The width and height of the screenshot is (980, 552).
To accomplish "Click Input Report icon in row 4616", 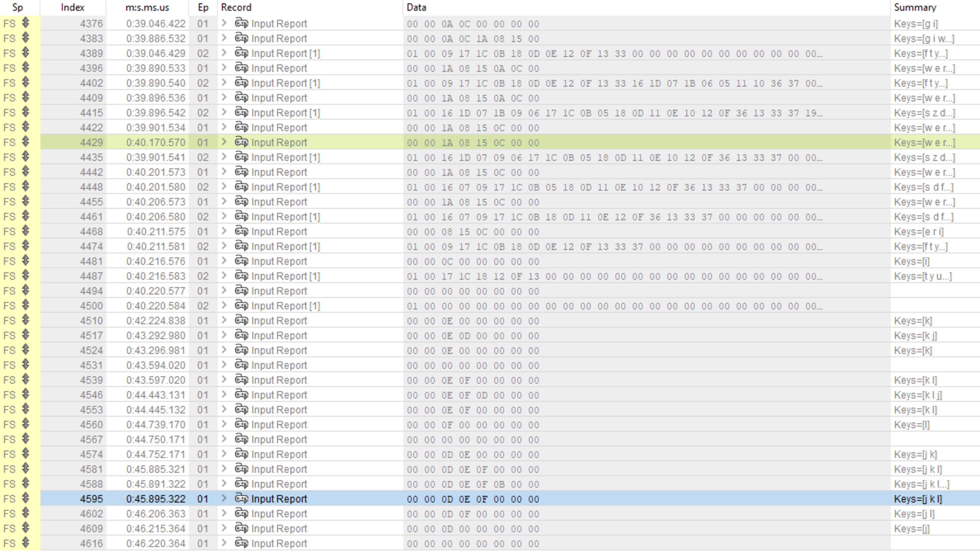I will coord(241,543).
